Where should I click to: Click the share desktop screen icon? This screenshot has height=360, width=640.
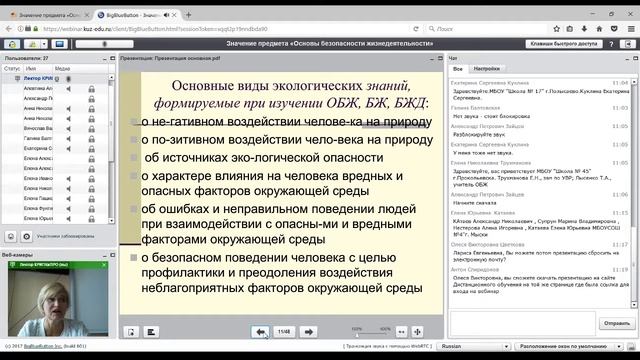point(59,44)
